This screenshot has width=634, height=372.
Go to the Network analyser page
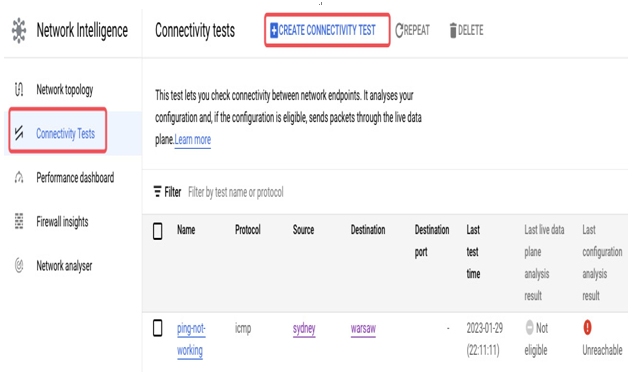64,266
